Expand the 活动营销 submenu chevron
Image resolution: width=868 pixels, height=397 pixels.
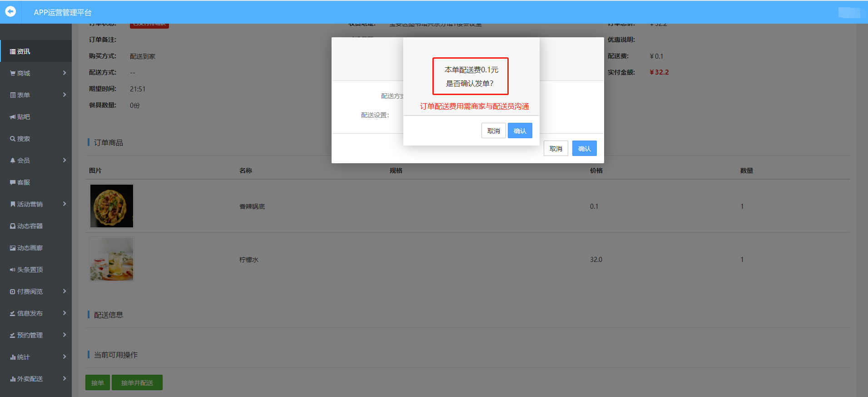point(64,204)
